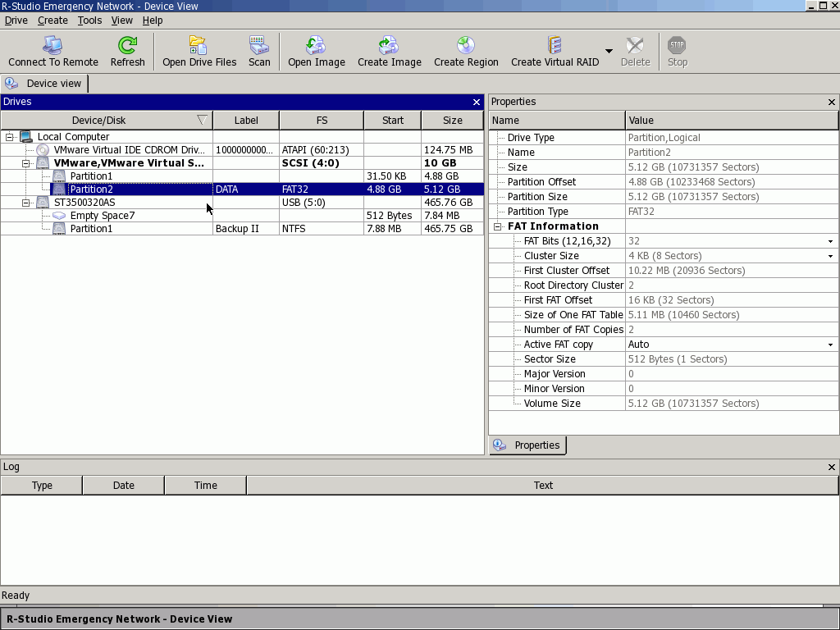The width and height of the screenshot is (840, 630).
Task: Click the Empty Space7 icon
Action: coord(59,216)
